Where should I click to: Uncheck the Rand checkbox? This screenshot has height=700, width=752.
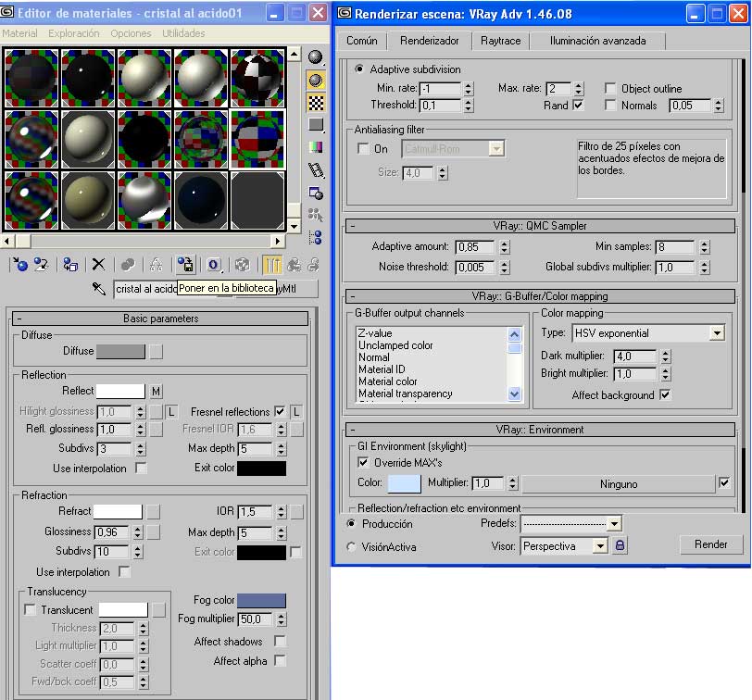(x=579, y=105)
